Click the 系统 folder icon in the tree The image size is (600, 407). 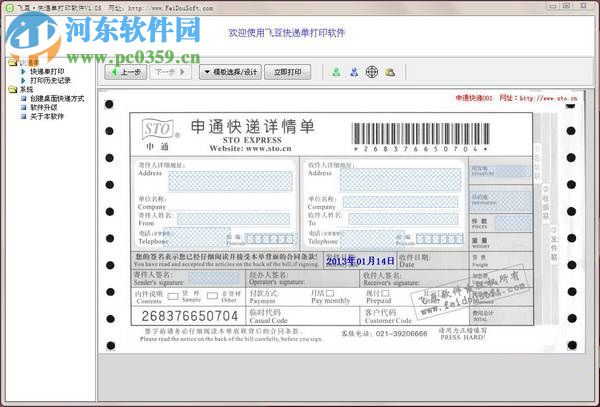click(x=12, y=90)
